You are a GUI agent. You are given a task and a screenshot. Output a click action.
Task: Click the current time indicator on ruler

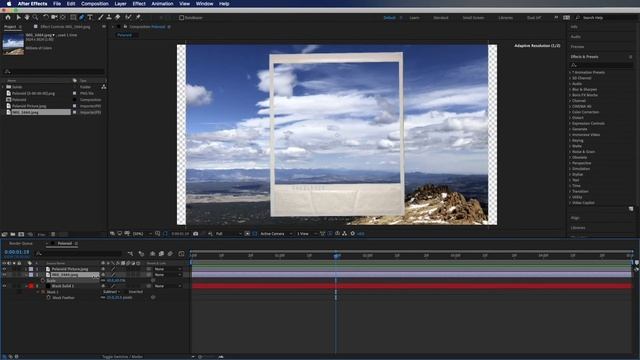[x=336, y=256]
